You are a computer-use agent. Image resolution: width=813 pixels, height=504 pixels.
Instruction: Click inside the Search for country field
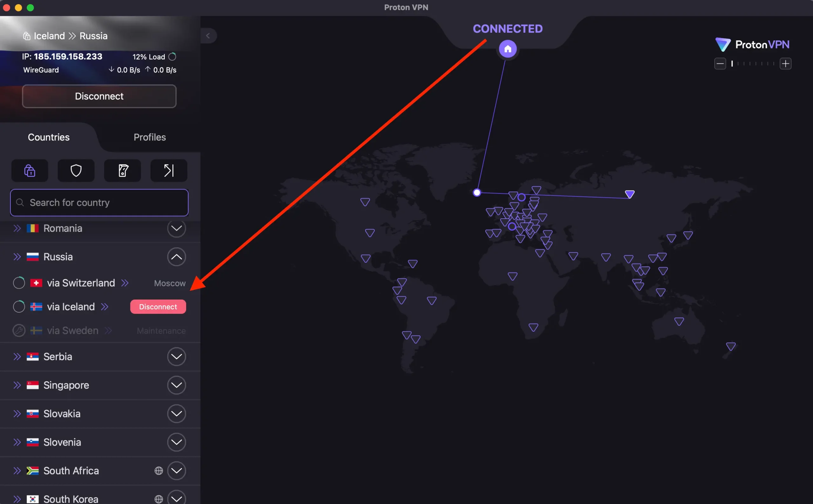(99, 202)
